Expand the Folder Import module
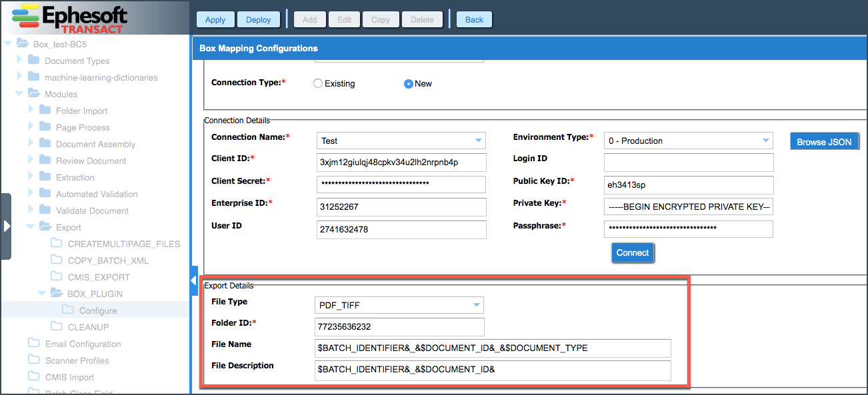 [x=31, y=110]
